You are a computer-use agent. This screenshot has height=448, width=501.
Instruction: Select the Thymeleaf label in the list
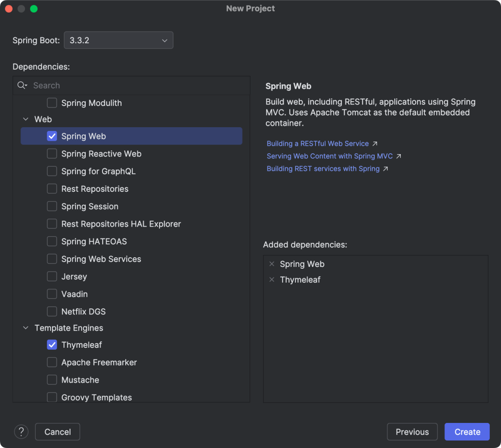click(82, 345)
